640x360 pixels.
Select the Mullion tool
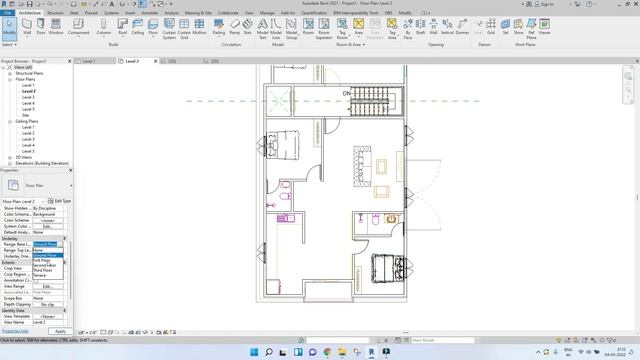click(199, 27)
